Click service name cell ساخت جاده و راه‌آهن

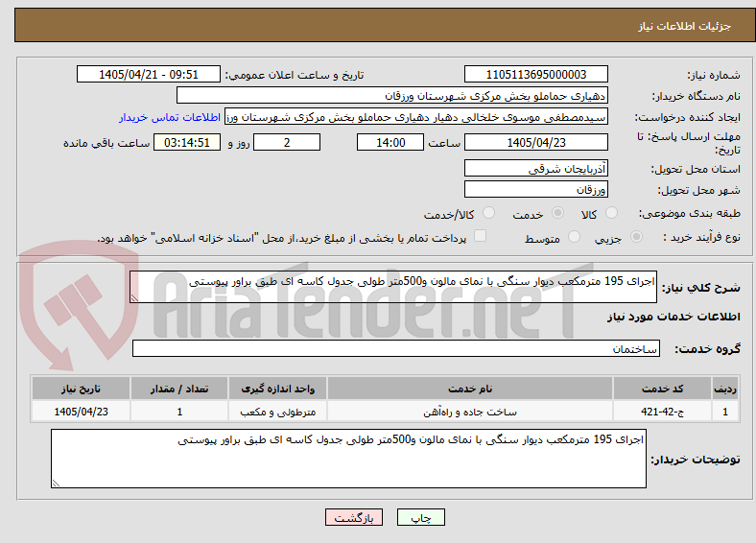click(470, 412)
